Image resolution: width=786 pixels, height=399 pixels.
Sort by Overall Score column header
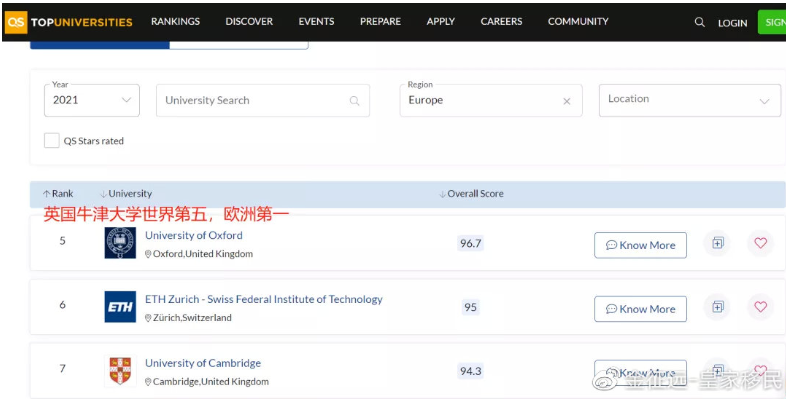coord(471,193)
